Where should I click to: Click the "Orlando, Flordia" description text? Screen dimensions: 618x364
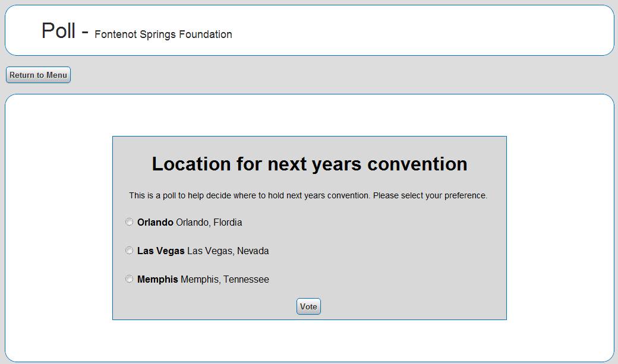pos(209,223)
